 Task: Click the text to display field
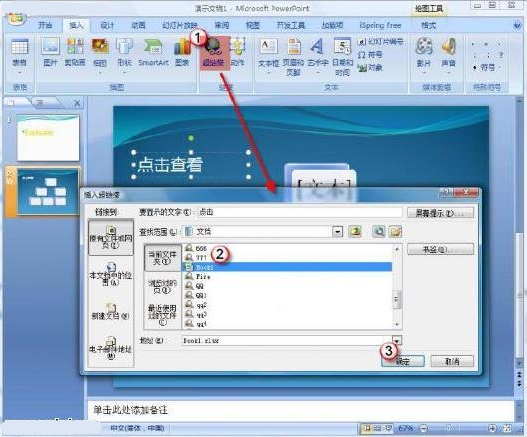click(x=299, y=212)
